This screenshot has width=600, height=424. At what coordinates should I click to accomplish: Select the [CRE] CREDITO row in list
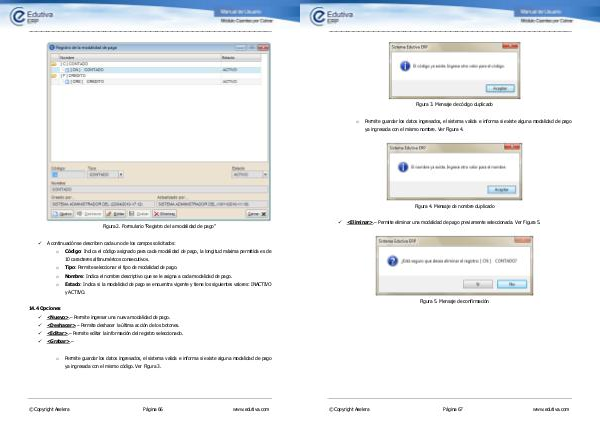90,81
